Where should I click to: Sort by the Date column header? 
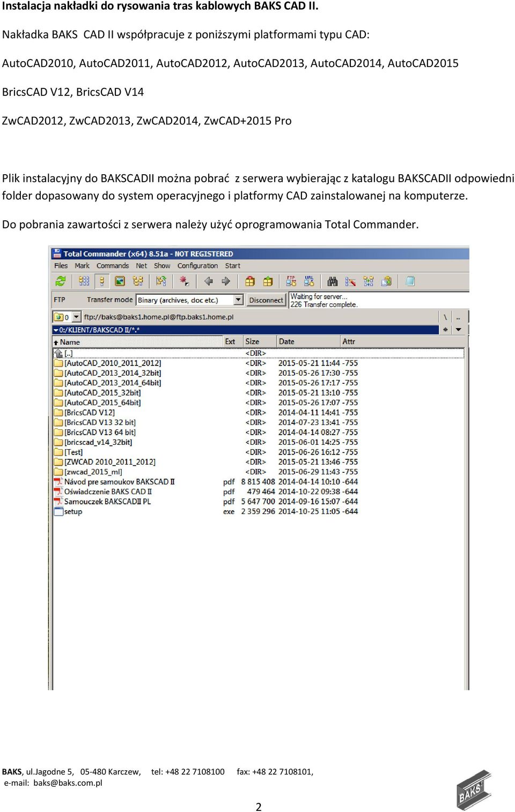[308, 341]
